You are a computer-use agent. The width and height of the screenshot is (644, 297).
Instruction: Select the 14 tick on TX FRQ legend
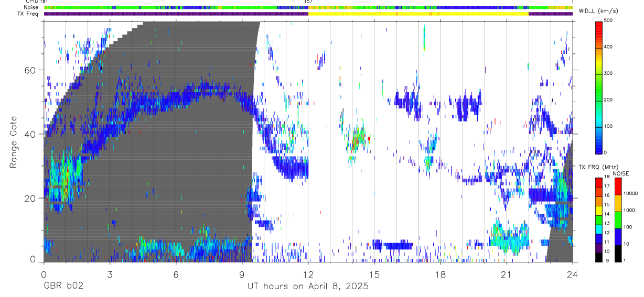tap(607, 214)
